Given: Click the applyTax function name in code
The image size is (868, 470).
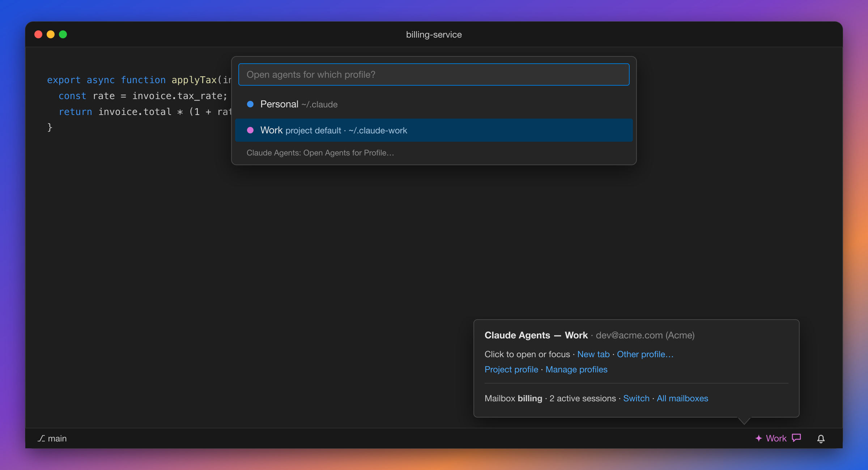Looking at the screenshot, I should click(x=194, y=80).
